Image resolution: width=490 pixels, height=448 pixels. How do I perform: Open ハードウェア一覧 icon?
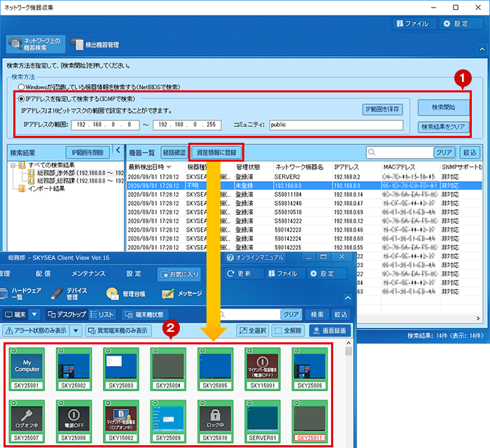(21, 293)
